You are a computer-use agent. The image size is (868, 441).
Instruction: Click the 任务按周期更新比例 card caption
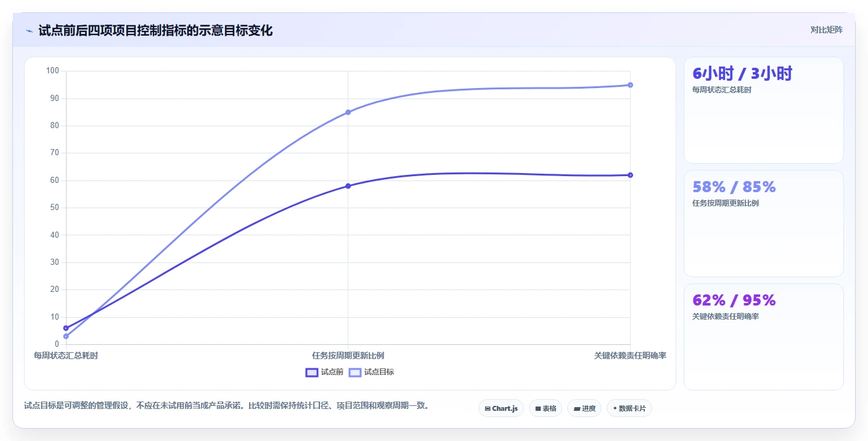726,203
